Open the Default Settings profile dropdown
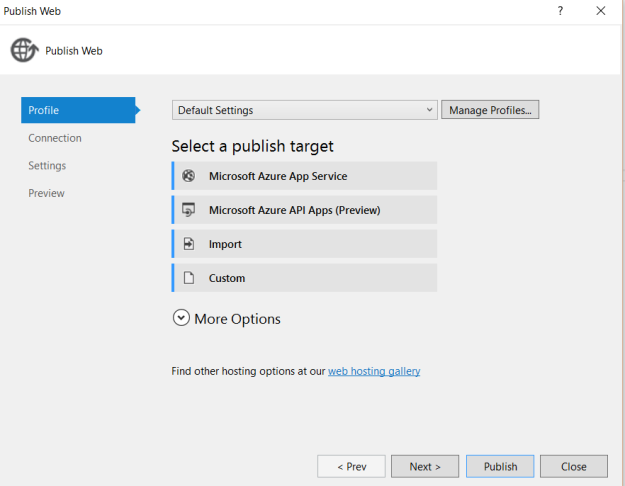The height and width of the screenshot is (486, 625). click(x=305, y=110)
